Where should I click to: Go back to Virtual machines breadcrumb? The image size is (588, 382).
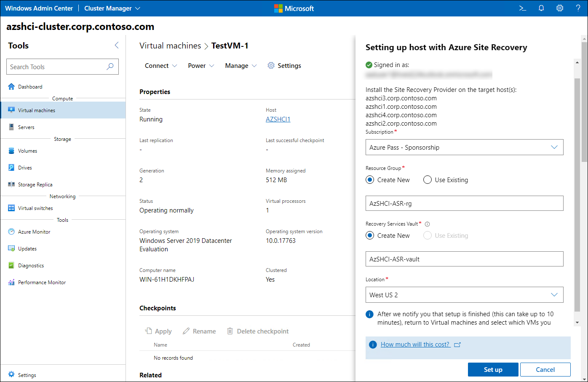click(x=170, y=46)
